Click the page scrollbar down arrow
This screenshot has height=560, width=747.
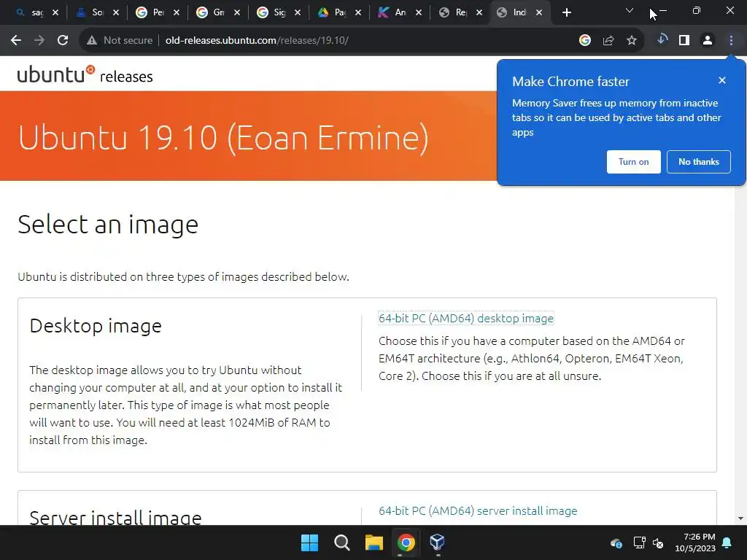pyautogui.click(x=740, y=518)
